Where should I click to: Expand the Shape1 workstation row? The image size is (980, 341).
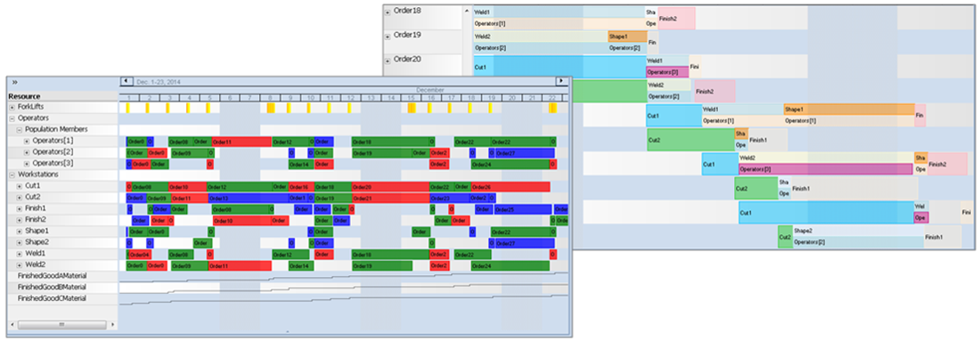20,231
